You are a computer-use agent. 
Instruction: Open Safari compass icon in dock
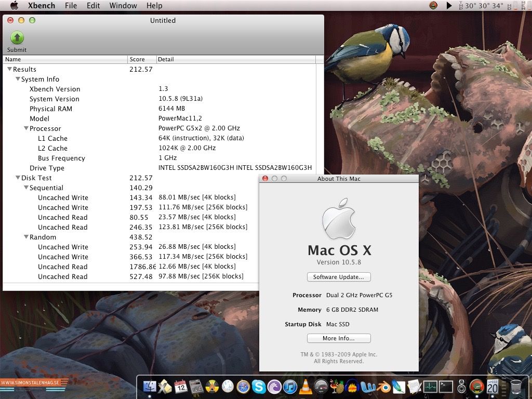point(243,387)
